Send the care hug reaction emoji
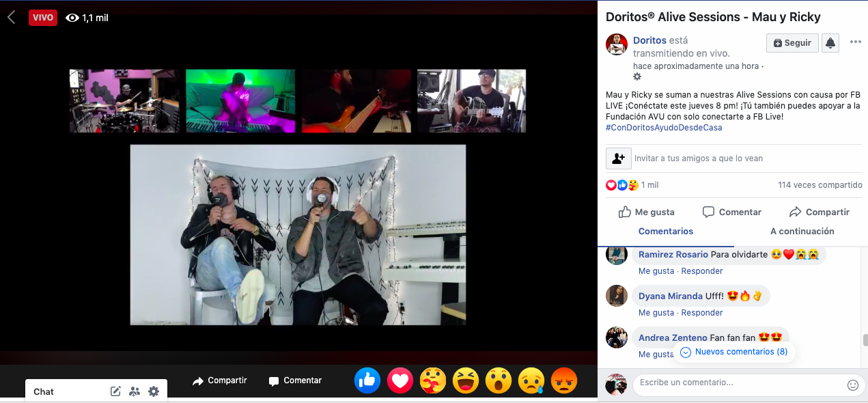The image size is (868, 403). (x=433, y=380)
